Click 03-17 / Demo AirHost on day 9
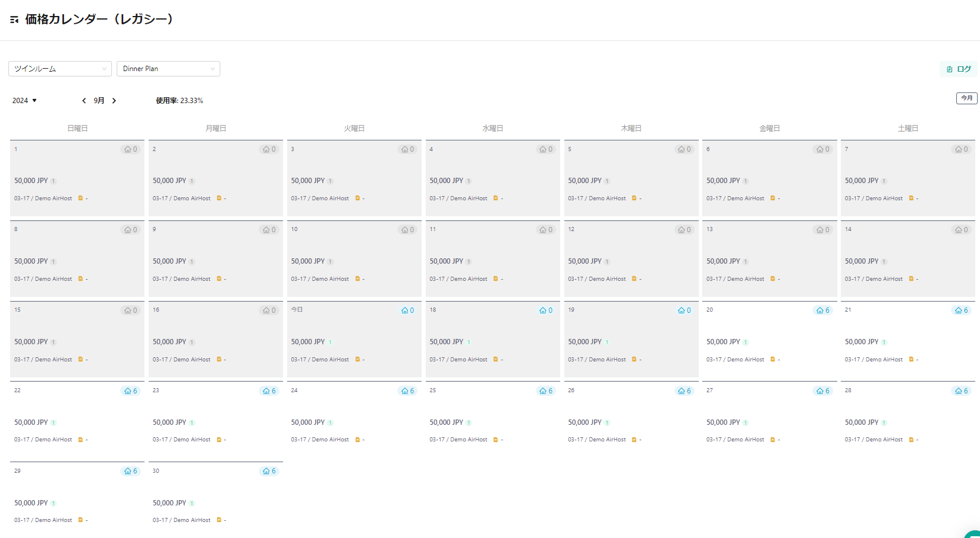Screen dimensions: 980x538 coord(182,279)
